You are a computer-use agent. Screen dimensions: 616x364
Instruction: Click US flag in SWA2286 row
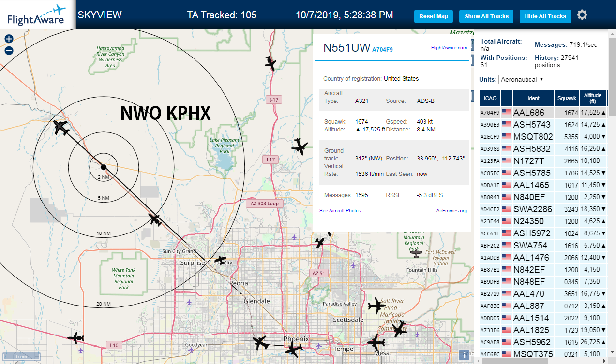507,209
